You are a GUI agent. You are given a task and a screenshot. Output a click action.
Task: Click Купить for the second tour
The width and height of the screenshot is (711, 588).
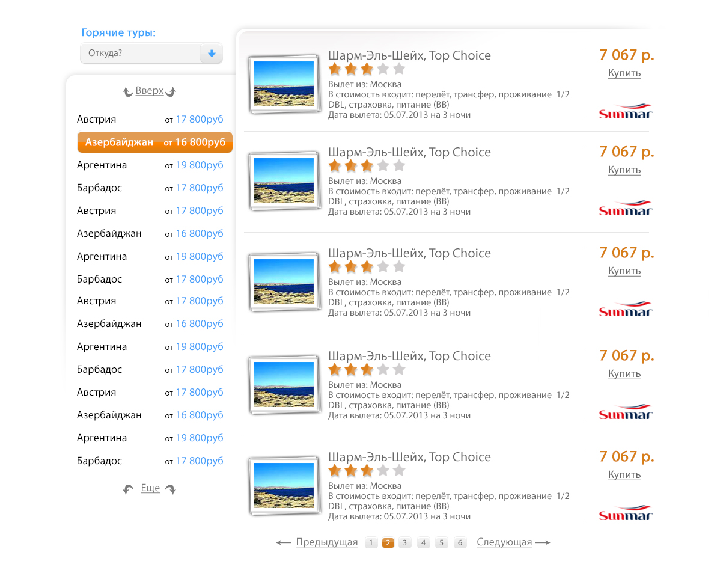[624, 170]
